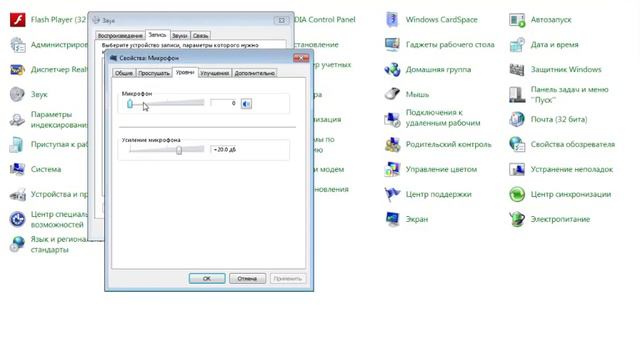
Task: Switch to the Улучшения tab
Action: tap(215, 73)
